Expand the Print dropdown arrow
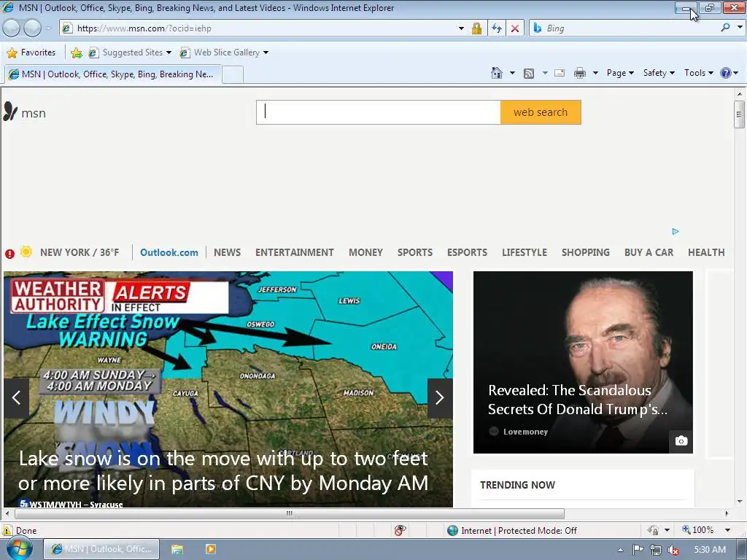 595,73
